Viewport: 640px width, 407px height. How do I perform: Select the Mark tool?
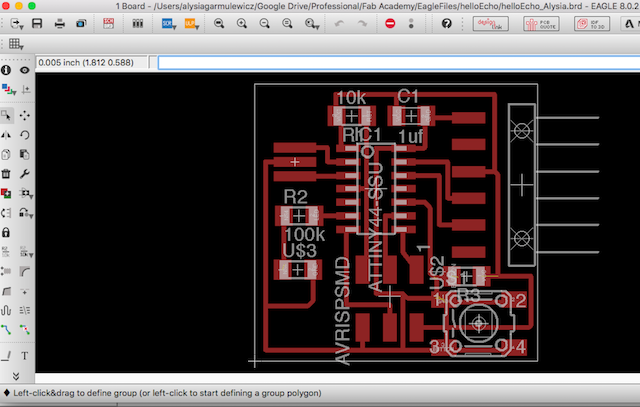pyautogui.click(x=25, y=89)
